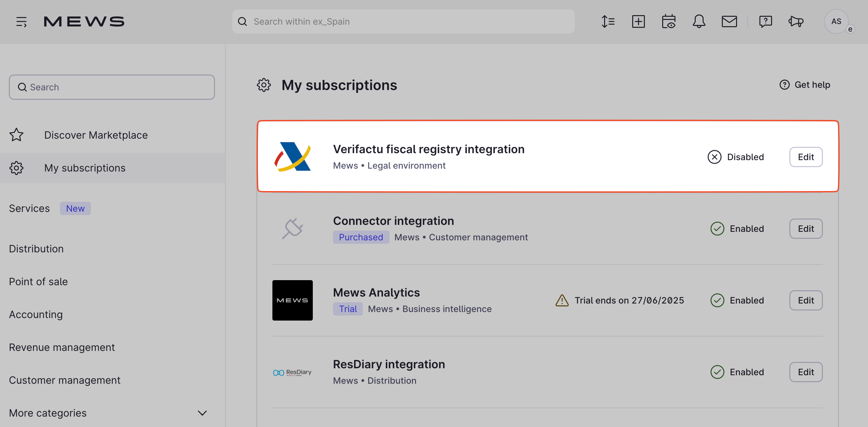
Task: Click the My subscriptions page heading
Action: [339, 85]
